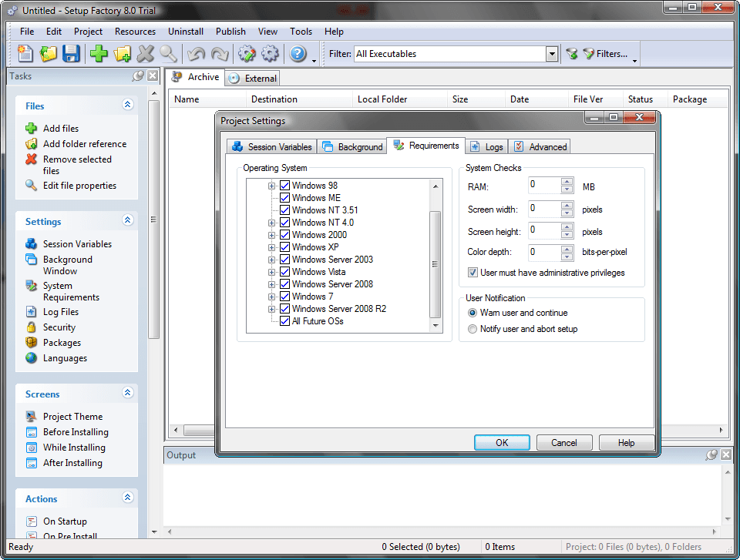Uncheck the Windows ME checkbox
The image size is (740, 560).
pyautogui.click(x=284, y=198)
